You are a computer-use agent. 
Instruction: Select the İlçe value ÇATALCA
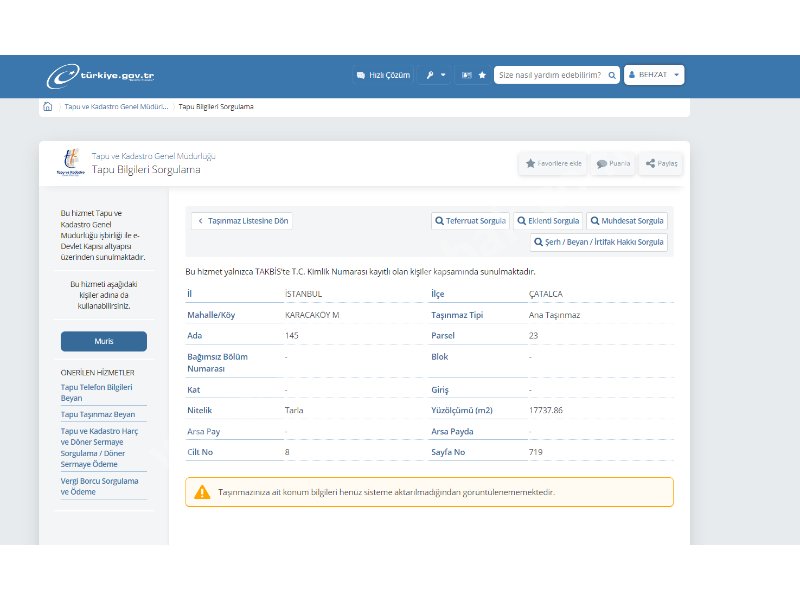545,294
